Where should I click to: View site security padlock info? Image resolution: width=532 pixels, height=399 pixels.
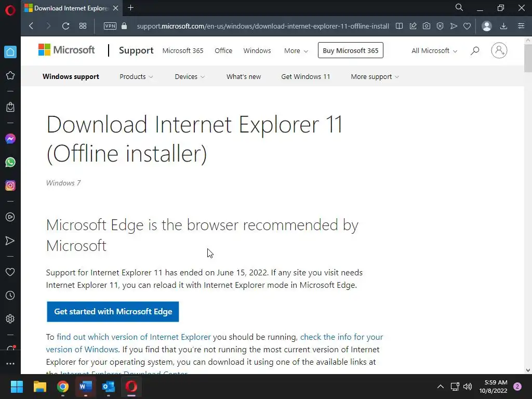[124, 26]
